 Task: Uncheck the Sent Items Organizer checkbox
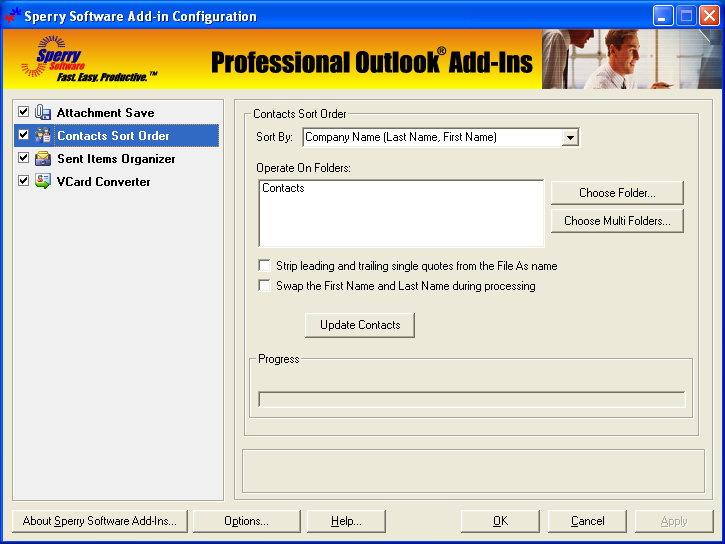pyautogui.click(x=24, y=158)
